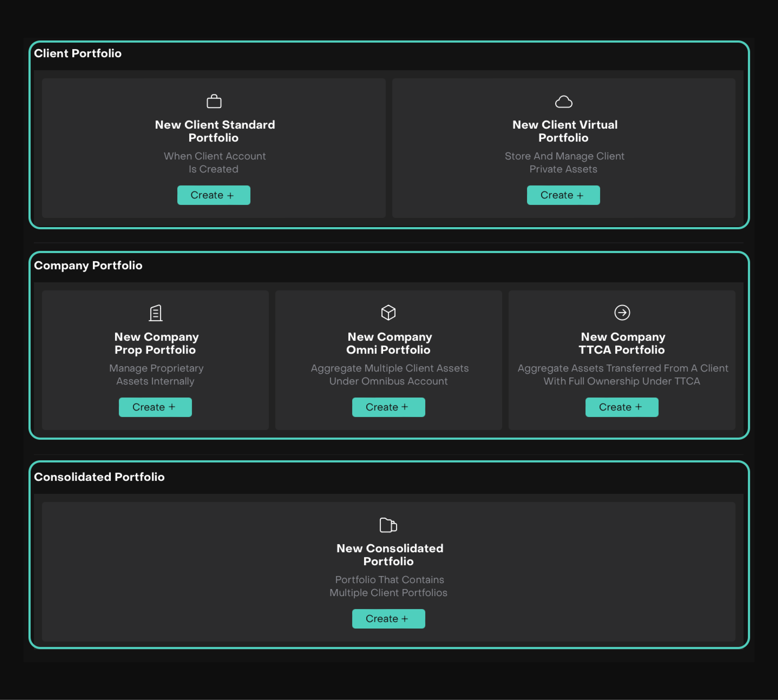Create a New Company Prop Portfolio
778x700 pixels.
coord(155,407)
